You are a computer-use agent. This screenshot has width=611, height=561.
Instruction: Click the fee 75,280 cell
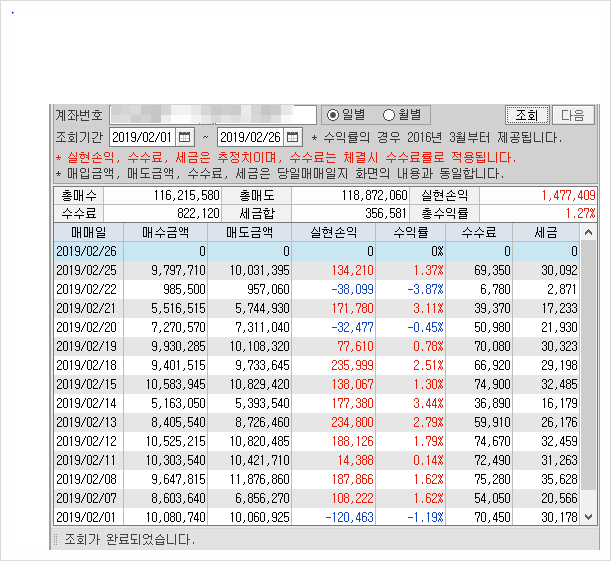[x=479, y=479]
